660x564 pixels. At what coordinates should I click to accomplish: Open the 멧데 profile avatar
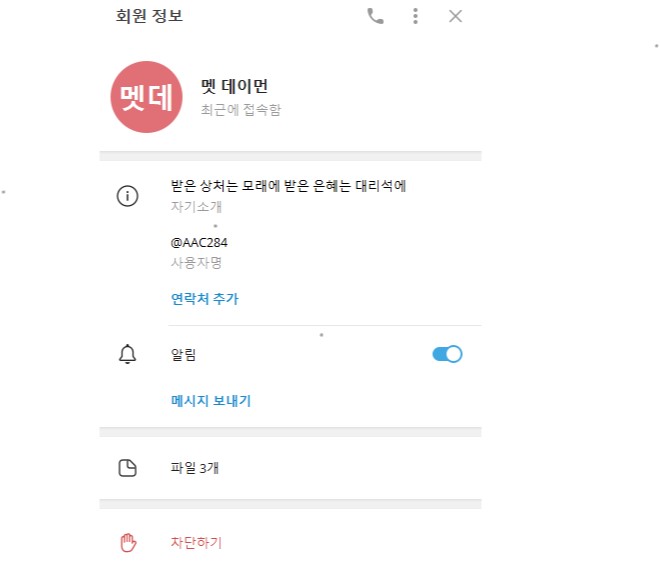coord(146,97)
